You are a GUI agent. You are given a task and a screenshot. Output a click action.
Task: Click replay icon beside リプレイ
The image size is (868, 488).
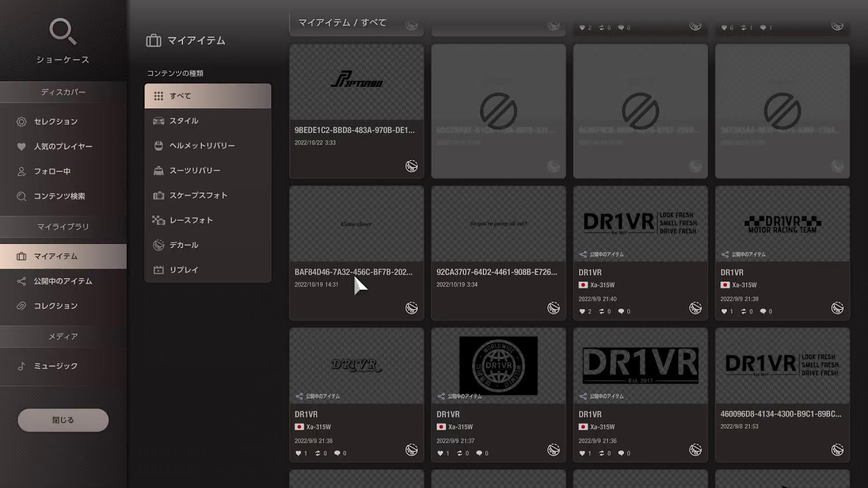159,270
